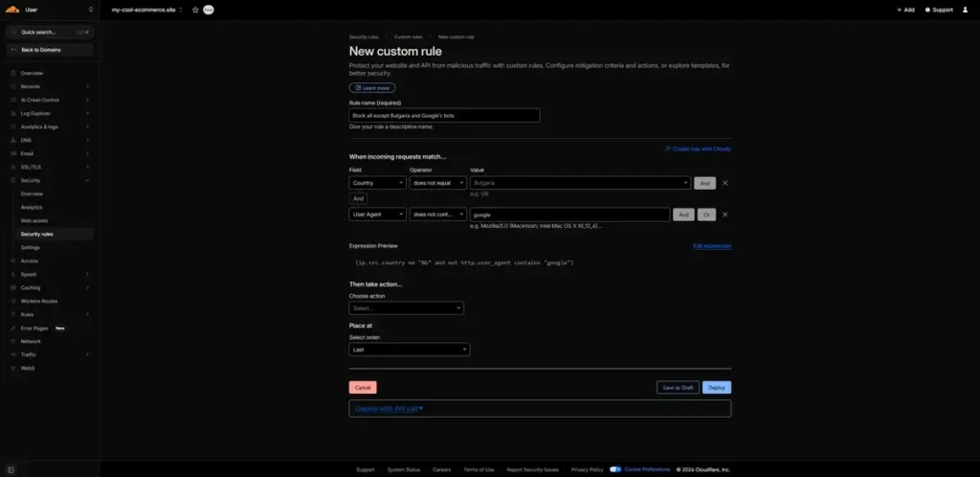Screen dimensions: 980x477
Task: Click the Cancel button
Action: [x=363, y=388]
